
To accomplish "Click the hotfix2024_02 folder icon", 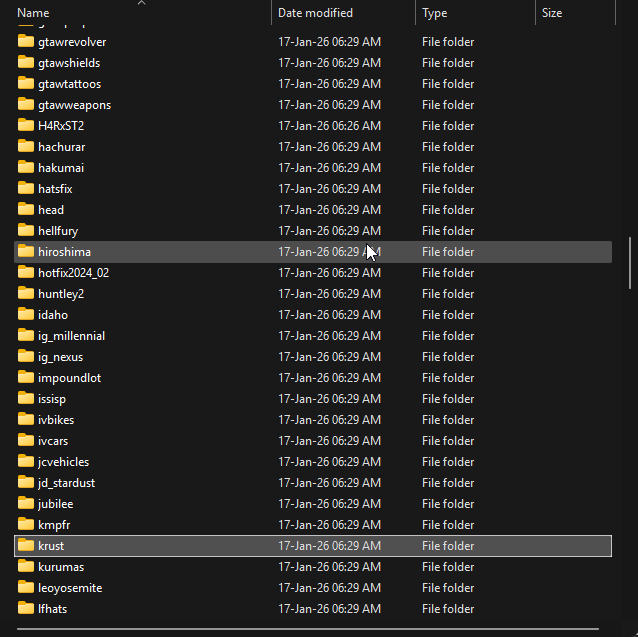I will [26, 273].
